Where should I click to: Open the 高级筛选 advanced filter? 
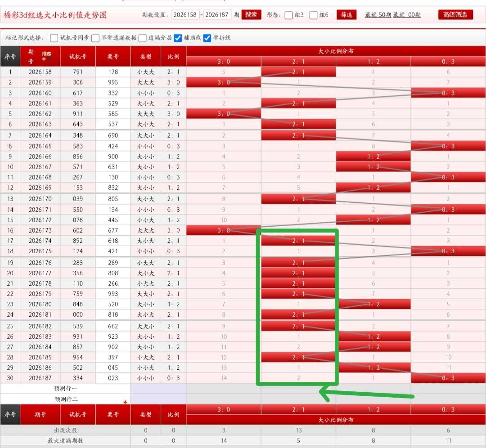click(455, 14)
